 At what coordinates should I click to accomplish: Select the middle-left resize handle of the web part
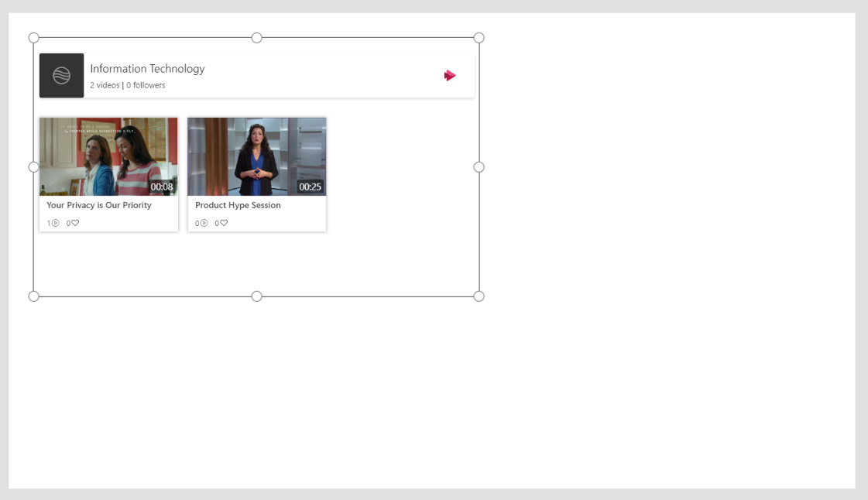34,167
